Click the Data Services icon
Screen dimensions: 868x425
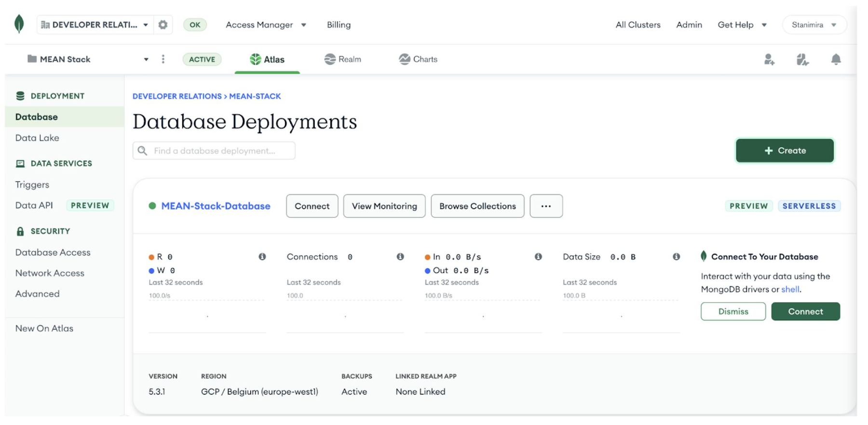click(20, 164)
